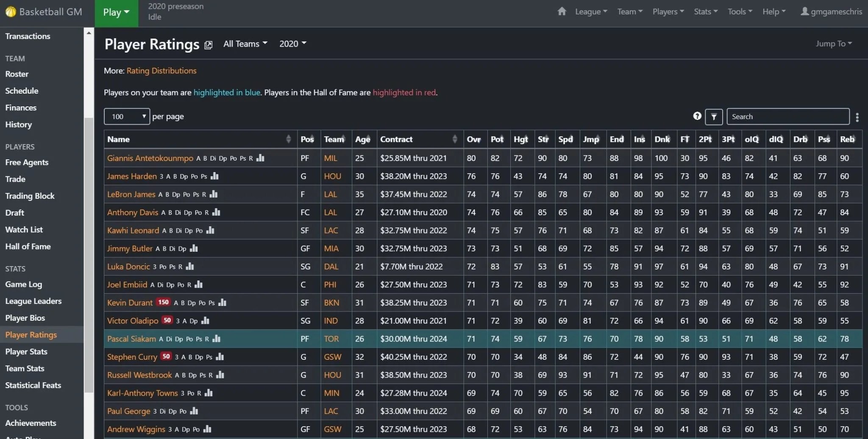This screenshot has width=868, height=439.
Task: Open the help question mark icon
Action: (x=696, y=116)
